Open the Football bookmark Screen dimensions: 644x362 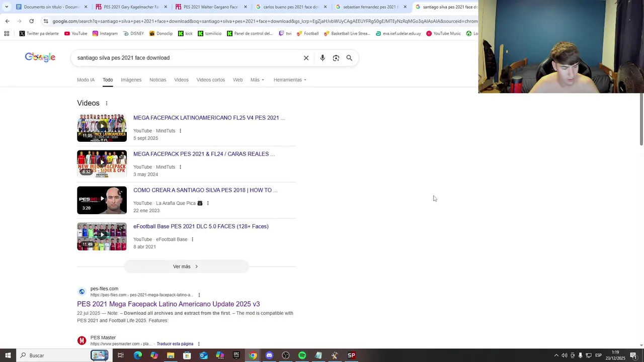point(307,34)
